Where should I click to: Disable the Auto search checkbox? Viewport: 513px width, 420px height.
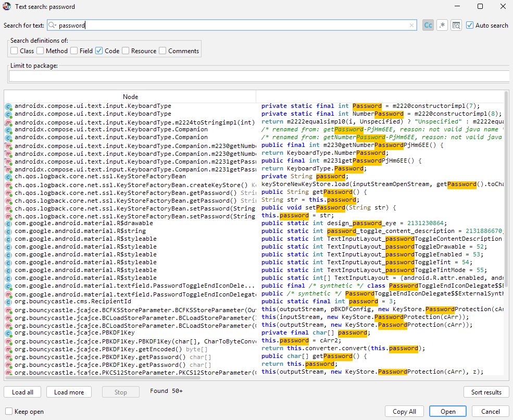coord(470,25)
